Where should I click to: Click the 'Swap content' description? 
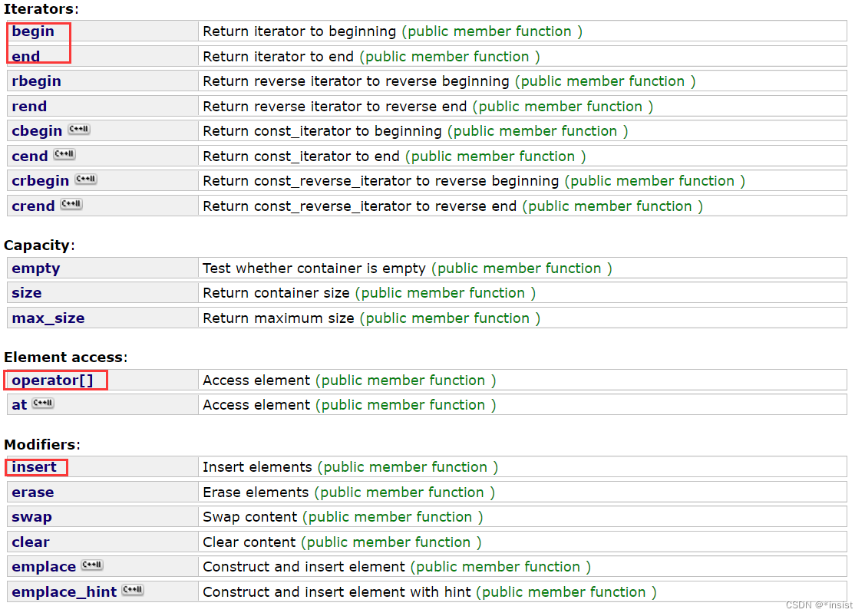point(250,517)
